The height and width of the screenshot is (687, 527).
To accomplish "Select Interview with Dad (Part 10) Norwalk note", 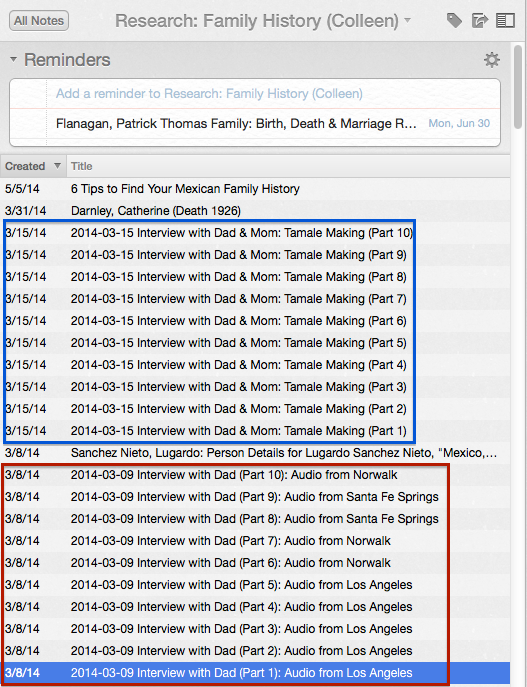I will tap(255, 475).
